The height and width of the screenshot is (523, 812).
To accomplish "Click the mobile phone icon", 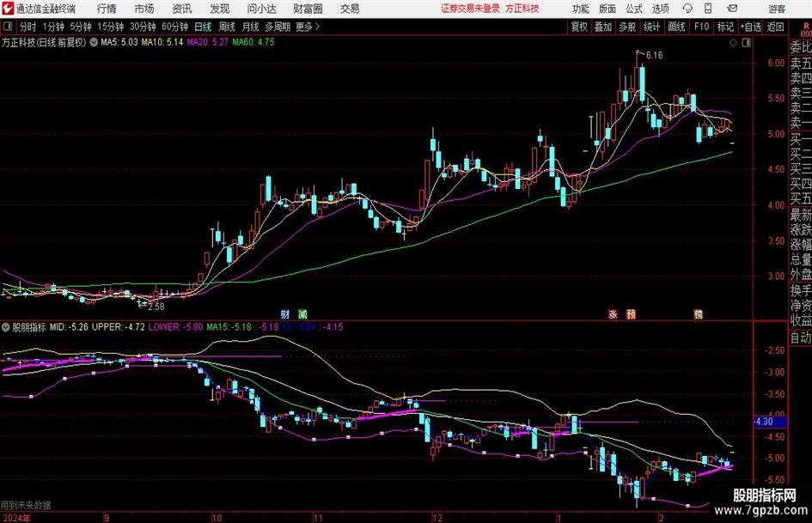I will [x=708, y=9].
